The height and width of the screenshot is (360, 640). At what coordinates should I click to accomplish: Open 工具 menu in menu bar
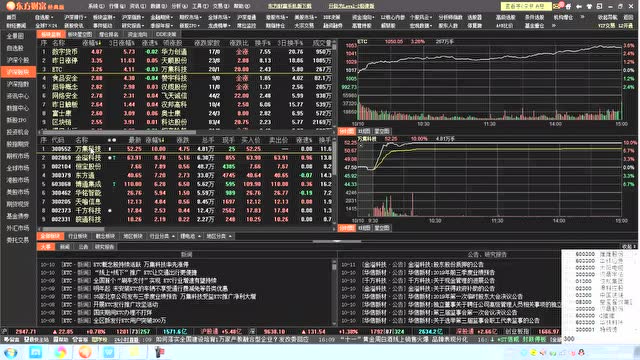200,6
